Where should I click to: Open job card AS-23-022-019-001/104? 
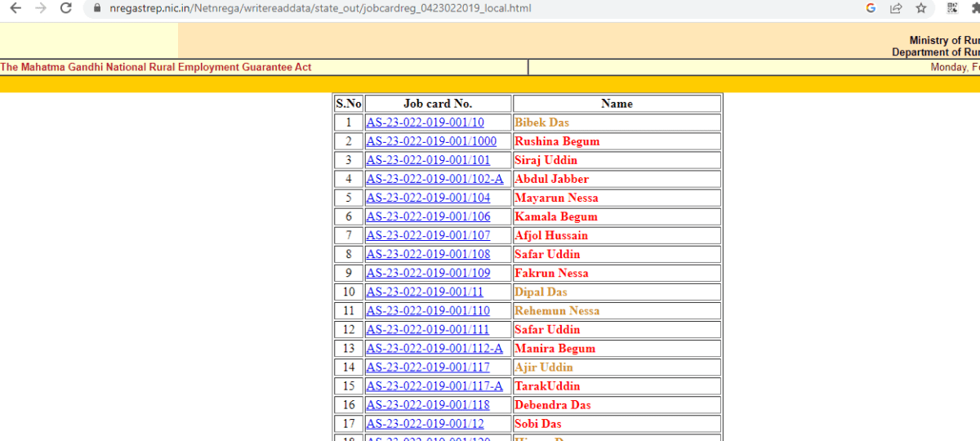[428, 198]
